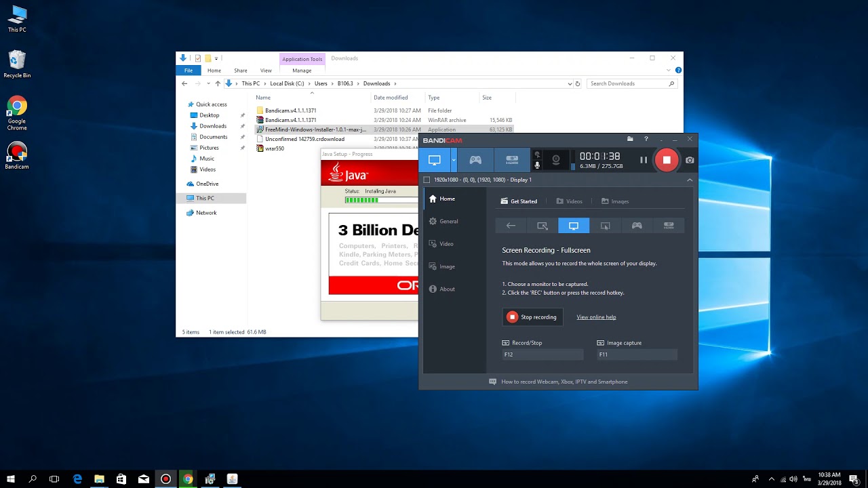Open address bar history dropdown
Screen dimensions: 868x488
570,83
